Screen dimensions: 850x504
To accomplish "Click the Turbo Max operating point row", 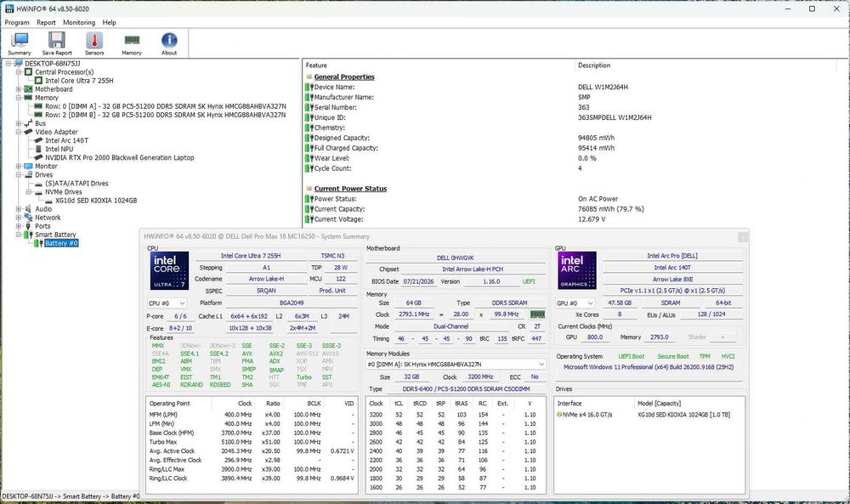I will [x=252, y=442].
